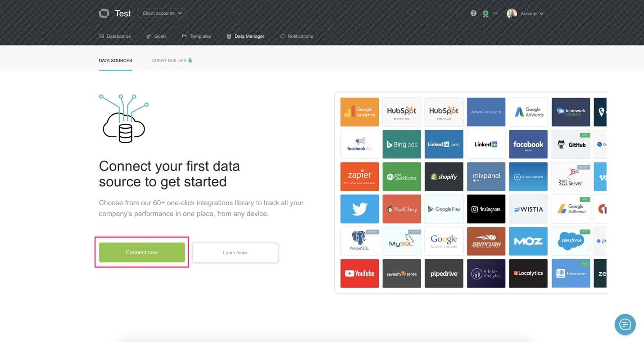
Task: Select the Salesforce tile
Action: (x=571, y=241)
